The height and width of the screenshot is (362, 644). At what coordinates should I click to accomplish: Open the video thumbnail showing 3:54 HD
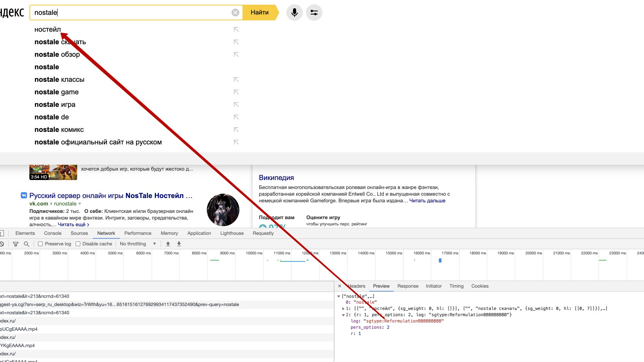[x=53, y=173]
